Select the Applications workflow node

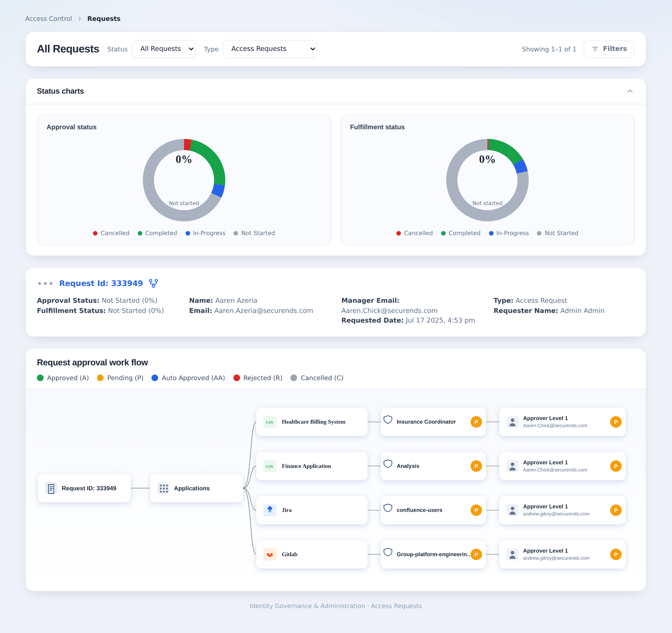click(197, 488)
